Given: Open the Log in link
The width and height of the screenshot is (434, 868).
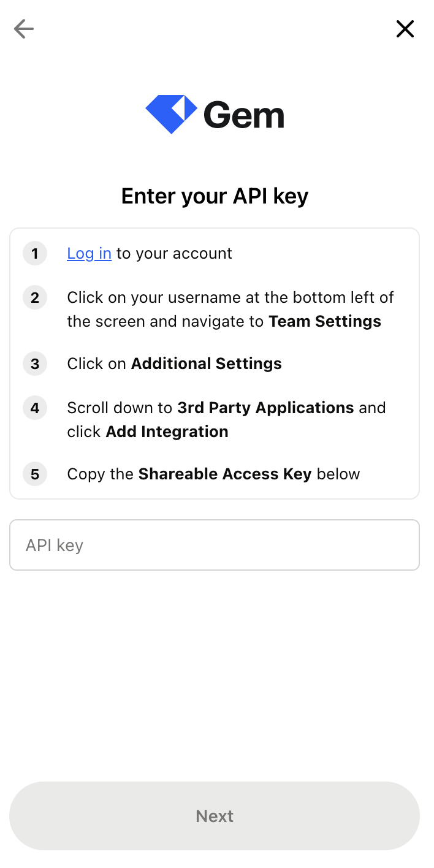Looking at the screenshot, I should tap(89, 254).
